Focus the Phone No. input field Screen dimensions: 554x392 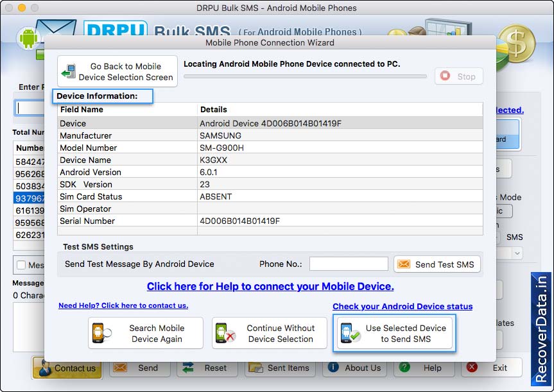click(x=349, y=264)
